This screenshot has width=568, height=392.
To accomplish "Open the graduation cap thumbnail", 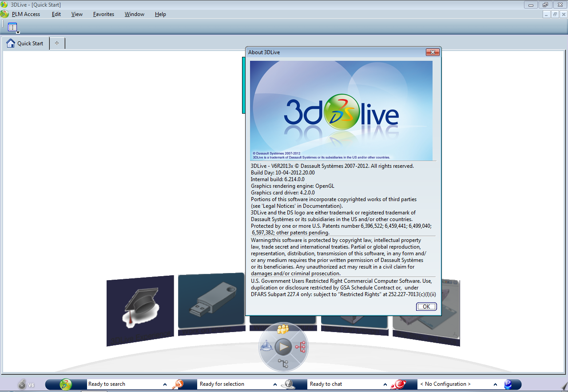I will click(x=140, y=310).
